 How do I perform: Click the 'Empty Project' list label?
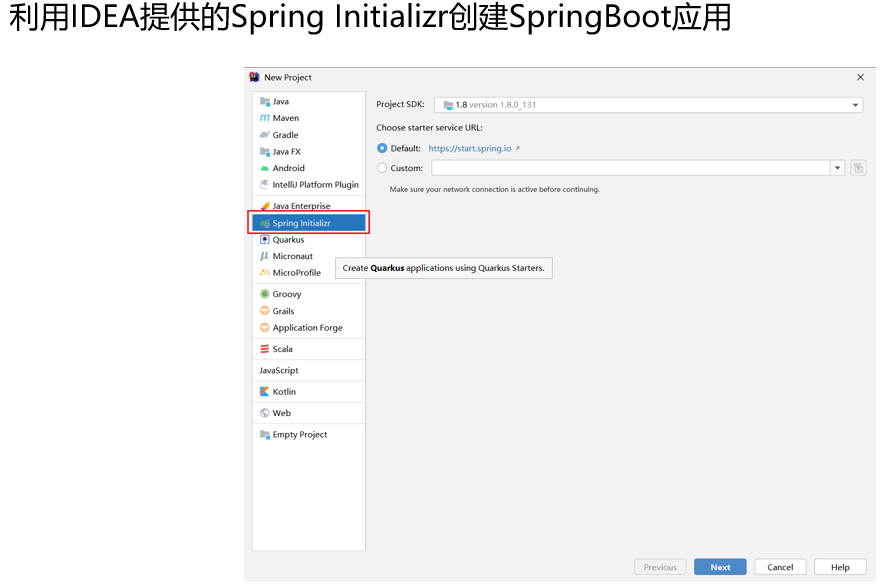pos(300,435)
